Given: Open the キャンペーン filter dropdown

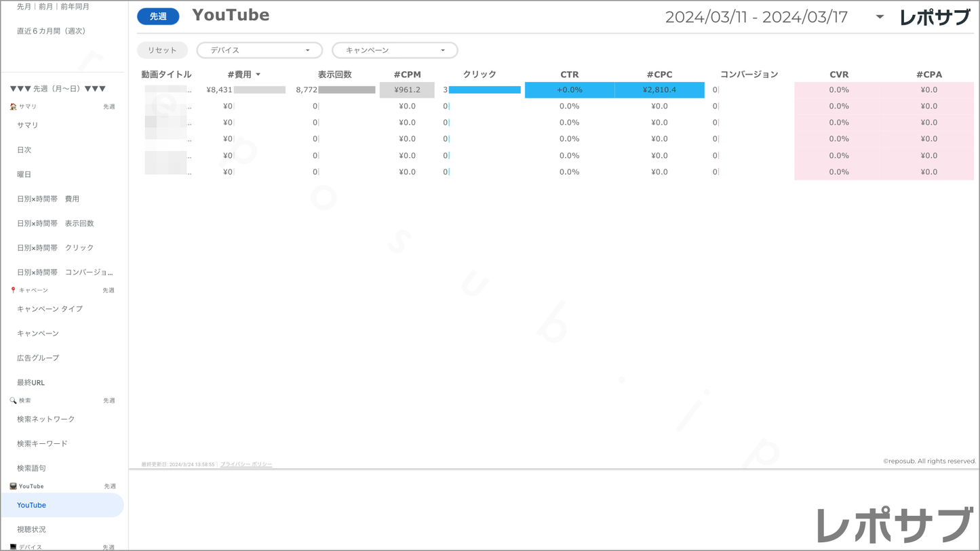Looking at the screenshot, I should (395, 50).
